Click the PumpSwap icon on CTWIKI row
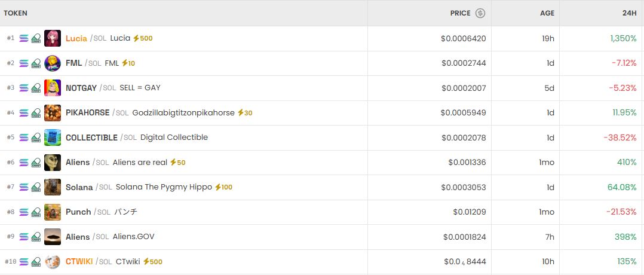644x275 pixels. click(36, 262)
